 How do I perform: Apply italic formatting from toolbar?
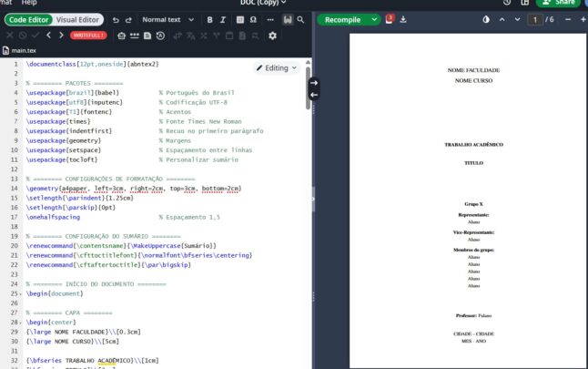223,19
